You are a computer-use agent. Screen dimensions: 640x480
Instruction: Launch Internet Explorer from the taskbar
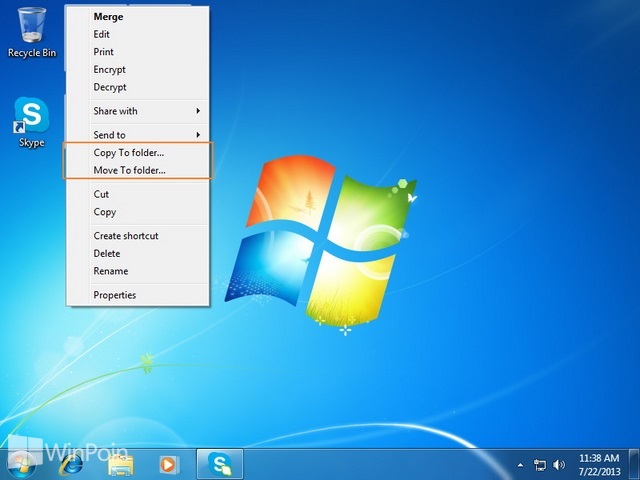coord(70,464)
